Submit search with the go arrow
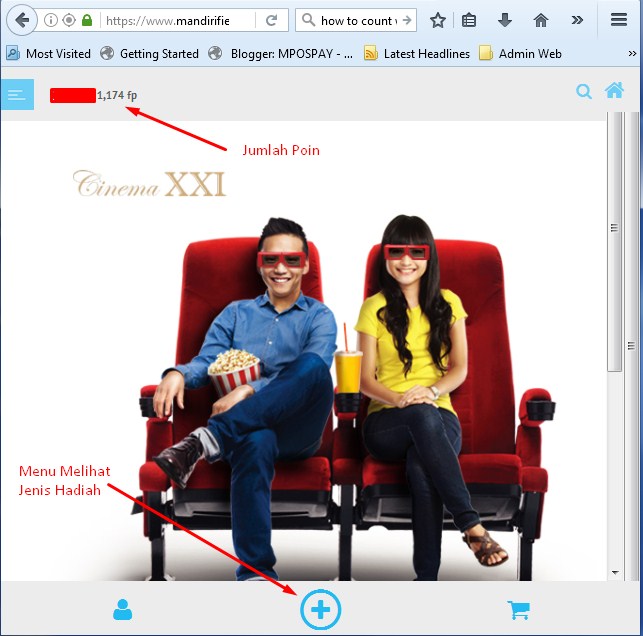 pos(407,20)
